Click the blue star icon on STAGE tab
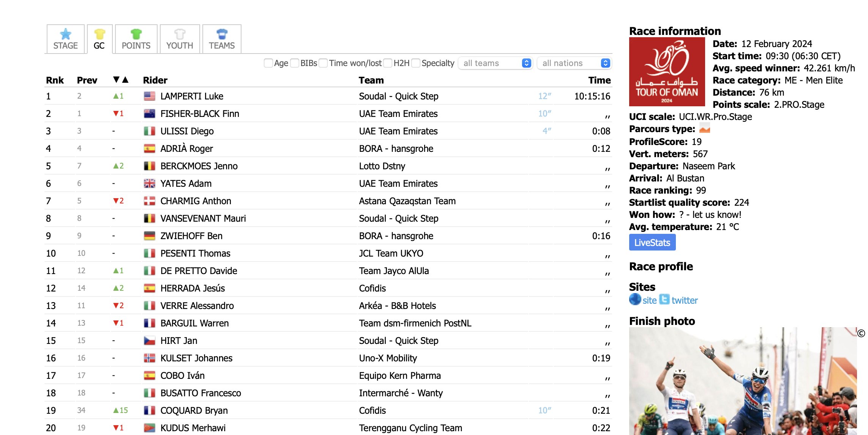The height and width of the screenshot is (435, 868). (x=66, y=34)
